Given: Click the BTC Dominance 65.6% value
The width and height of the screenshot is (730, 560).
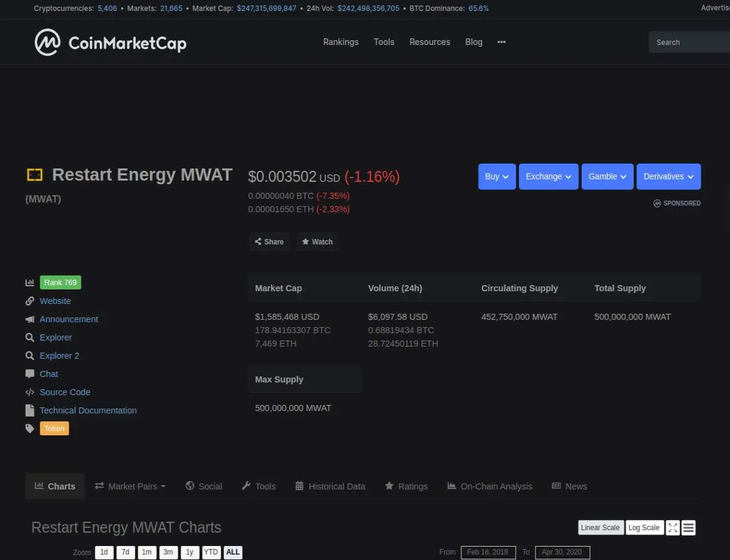Looking at the screenshot, I should point(478,9).
